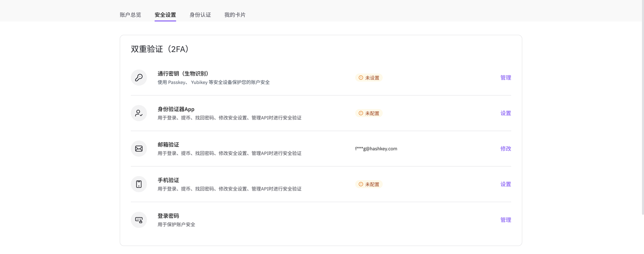Viewport: 644px width, 254px height.
Task: Click the email verification envelope icon
Action: pyautogui.click(x=139, y=149)
